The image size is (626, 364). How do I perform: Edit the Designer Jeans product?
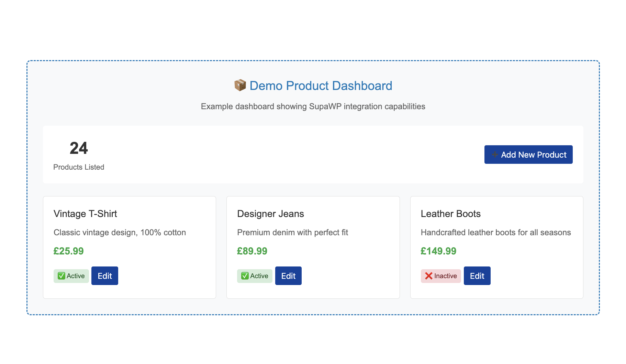point(288,276)
